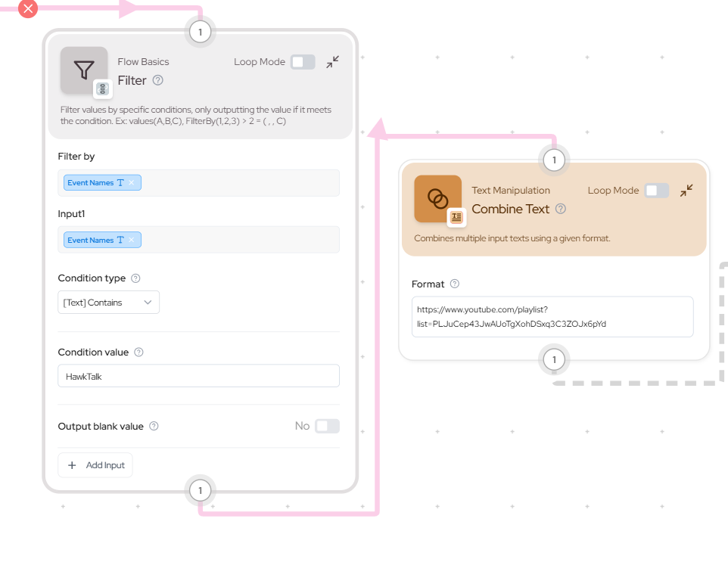Viewport: 728px width, 562px height.
Task: Click text type icon in Filter by tag
Action: pyautogui.click(x=120, y=182)
